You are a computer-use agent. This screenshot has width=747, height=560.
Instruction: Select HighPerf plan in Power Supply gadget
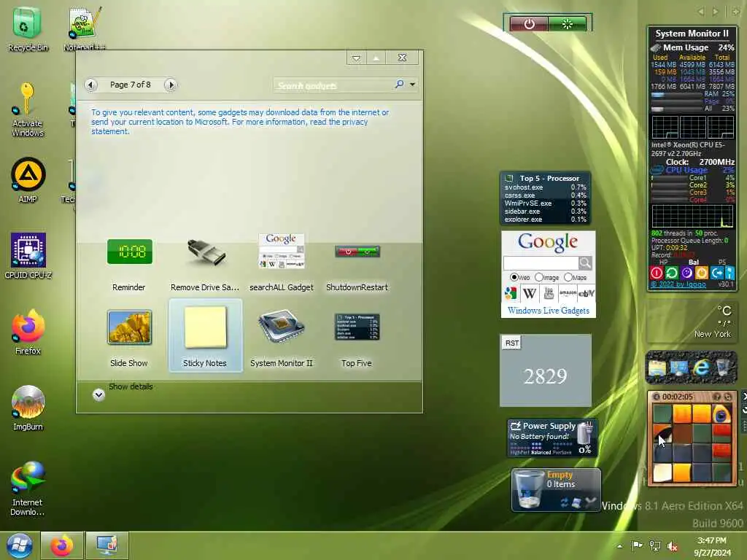coord(519,452)
